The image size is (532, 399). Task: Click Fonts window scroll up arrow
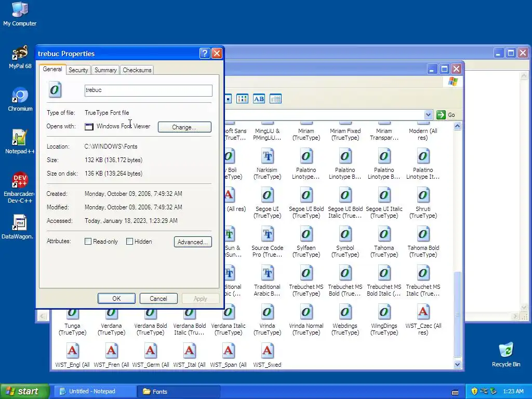(x=457, y=126)
